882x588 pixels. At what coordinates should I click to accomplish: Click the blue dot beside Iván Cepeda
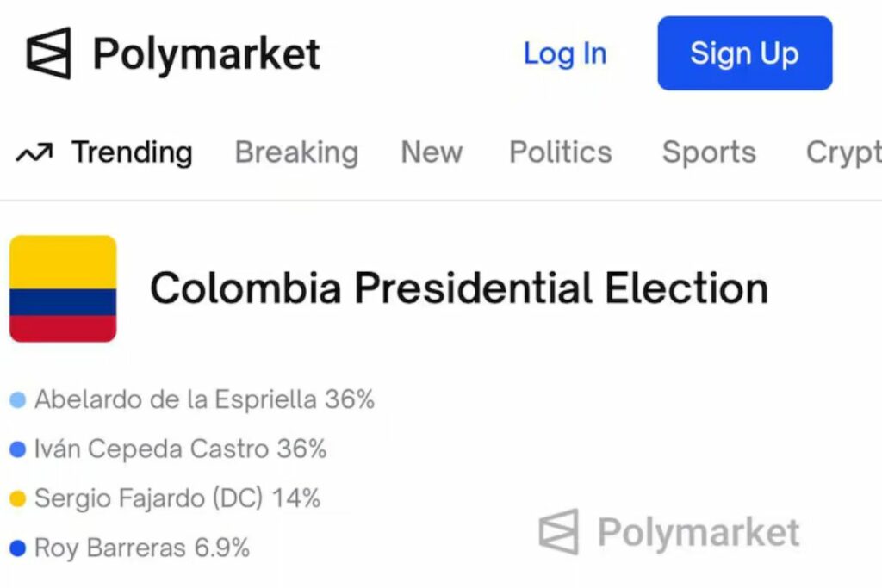17,449
